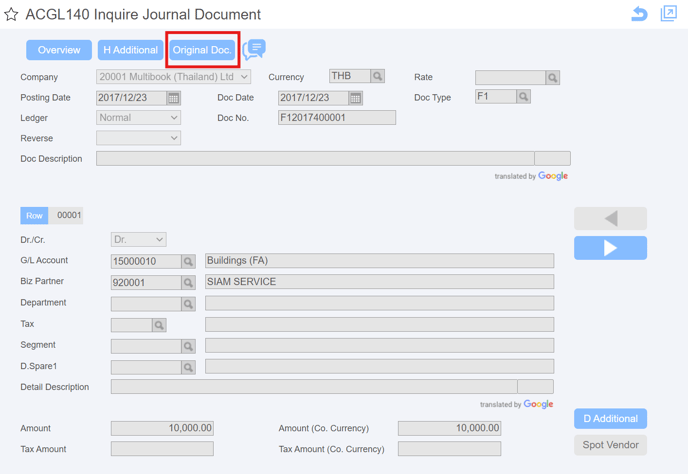The width and height of the screenshot is (688, 474).
Task: Click the Amount field showing 10,000.00
Action: pos(162,428)
